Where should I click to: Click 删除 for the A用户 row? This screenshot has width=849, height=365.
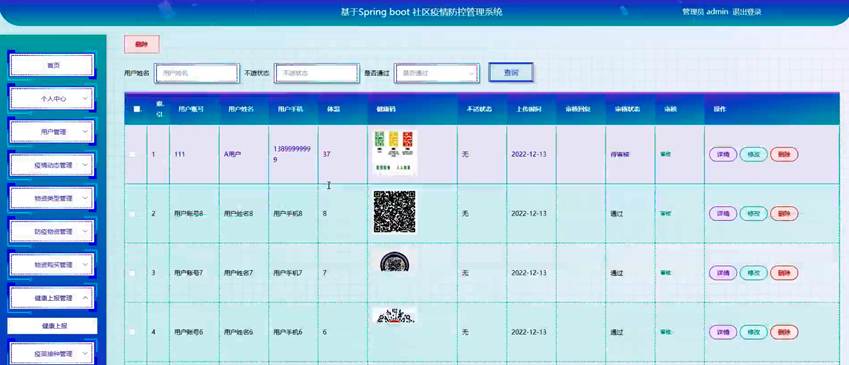[x=784, y=154]
